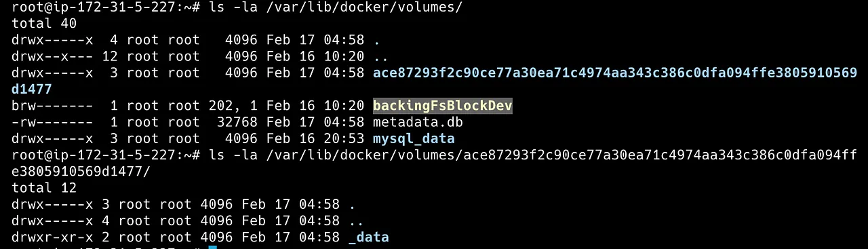Click the brw------- permissions string
Image resolution: width=868 pixels, height=249 pixels.
(x=52, y=106)
